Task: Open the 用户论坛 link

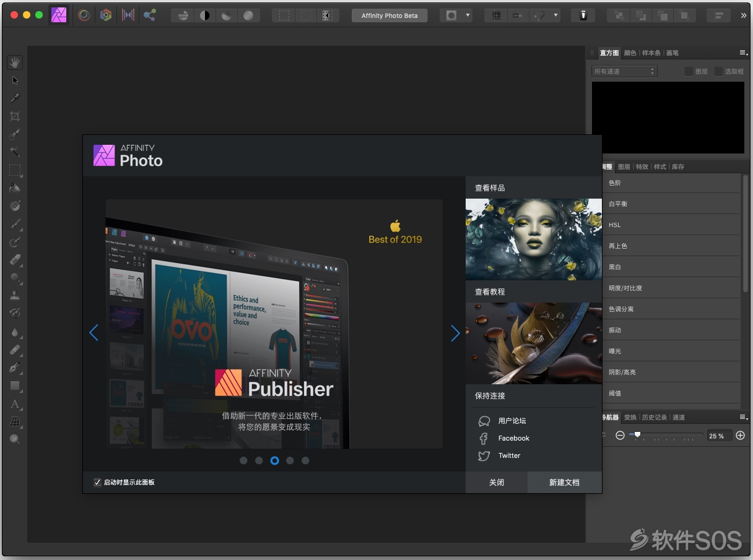Action: (512, 421)
